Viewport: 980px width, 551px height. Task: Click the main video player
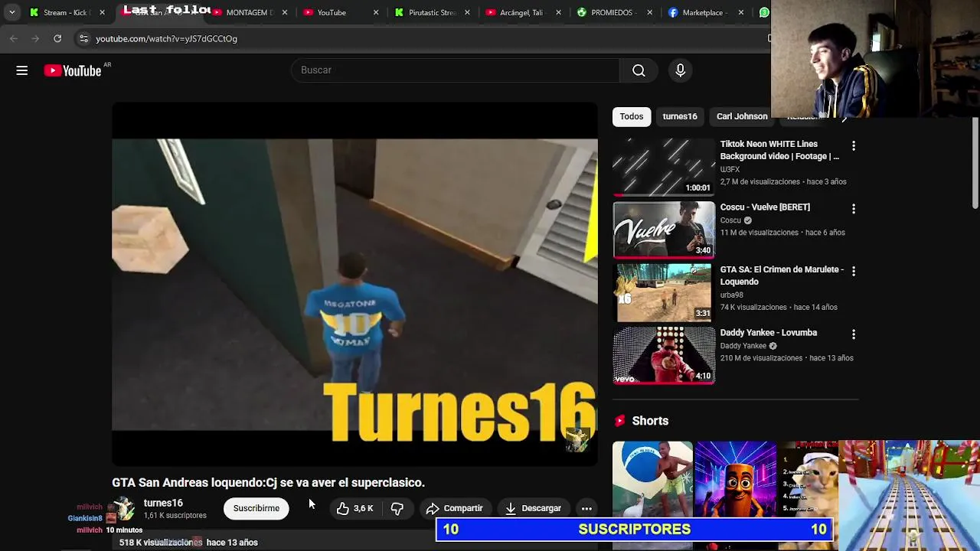click(x=354, y=284)
